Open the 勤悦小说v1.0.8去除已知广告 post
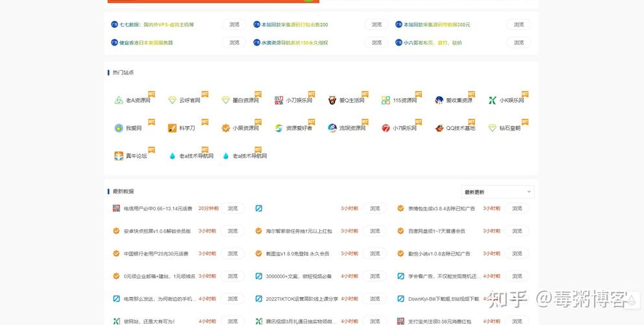Screen dimensions: 644x325 pyautogui.click(x=439, y=254)
